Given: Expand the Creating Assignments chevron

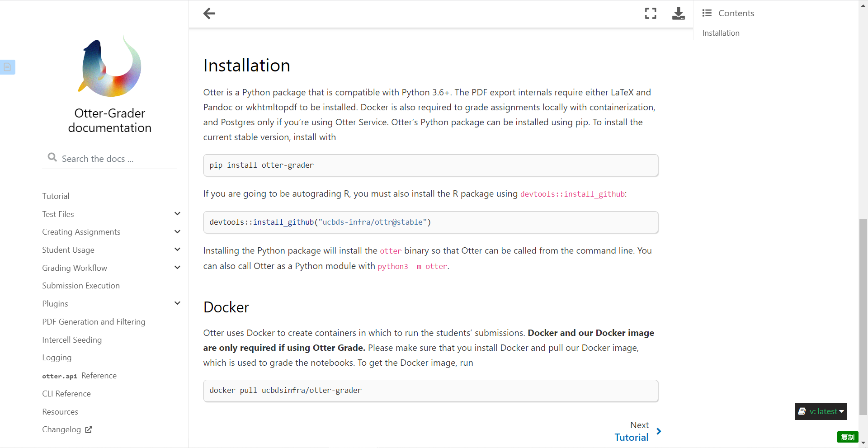Looking at the screenshot, I should click(x=177, y=231).
